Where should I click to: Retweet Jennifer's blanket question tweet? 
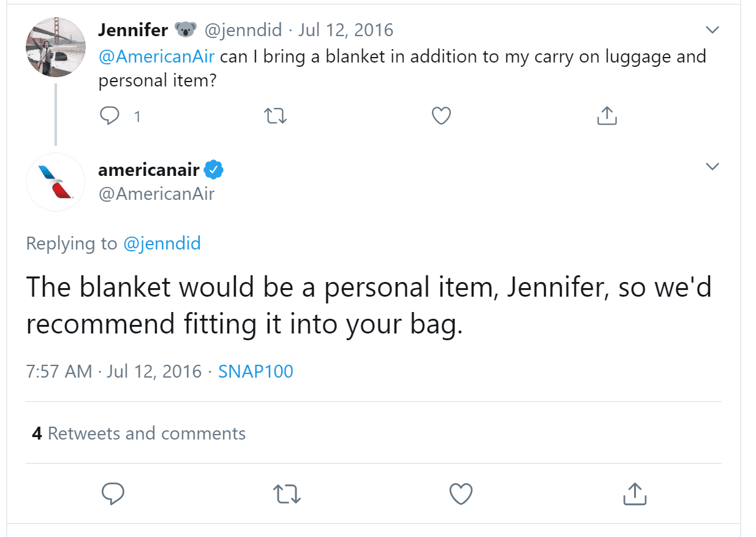pos(274,115)
